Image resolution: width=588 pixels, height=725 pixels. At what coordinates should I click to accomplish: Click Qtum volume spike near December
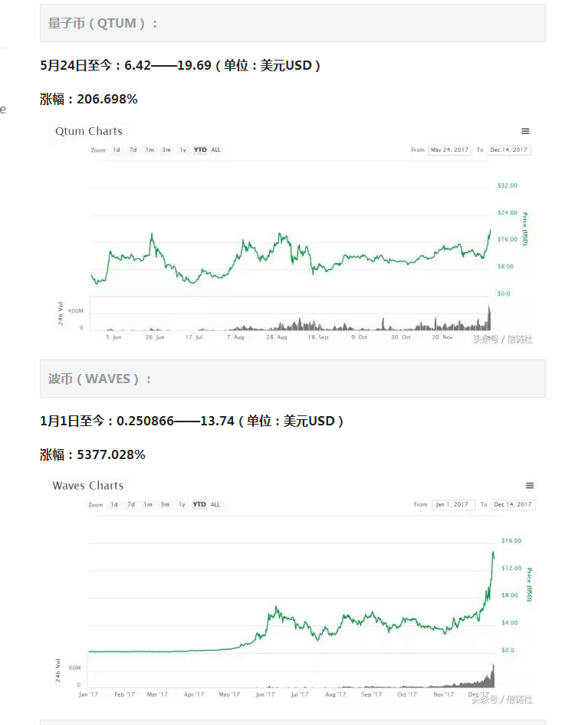click(x=489, y=317)
